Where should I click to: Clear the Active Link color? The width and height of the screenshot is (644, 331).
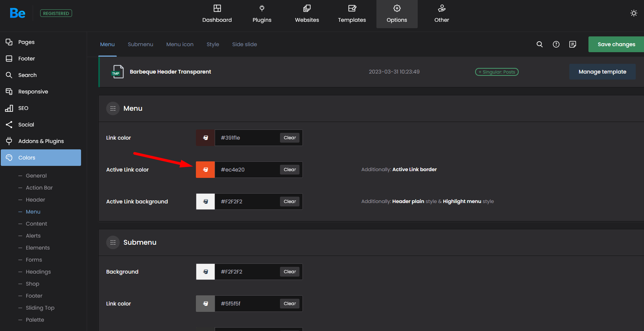click(290, 170)
